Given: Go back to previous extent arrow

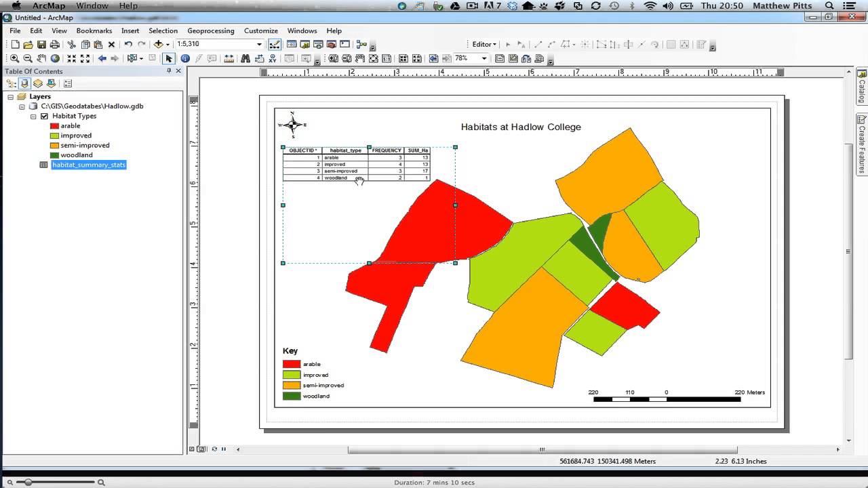Looking at the screenshot, I should [102, 59].
